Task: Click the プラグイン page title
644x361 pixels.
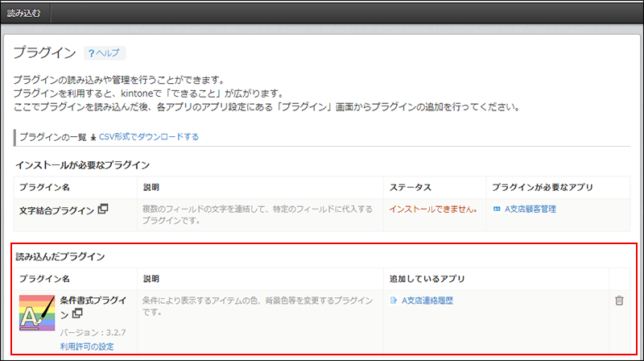Action: (x=45, y=53)
